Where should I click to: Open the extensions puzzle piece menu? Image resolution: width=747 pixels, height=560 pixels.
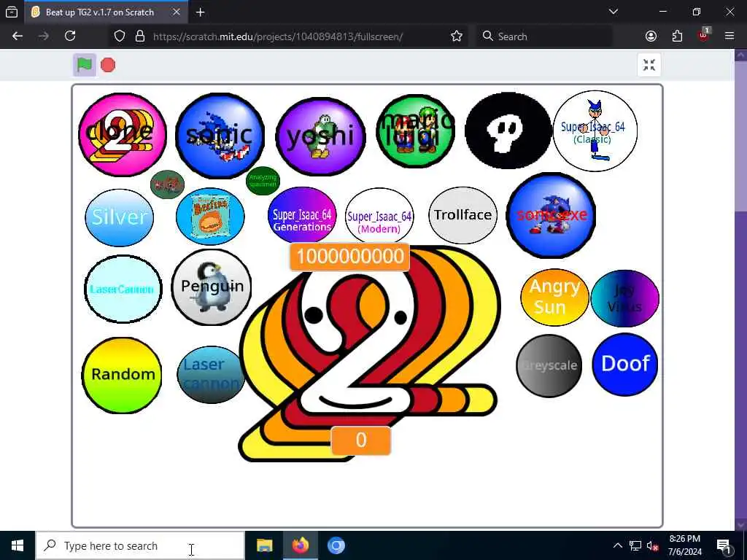[677, 36]
